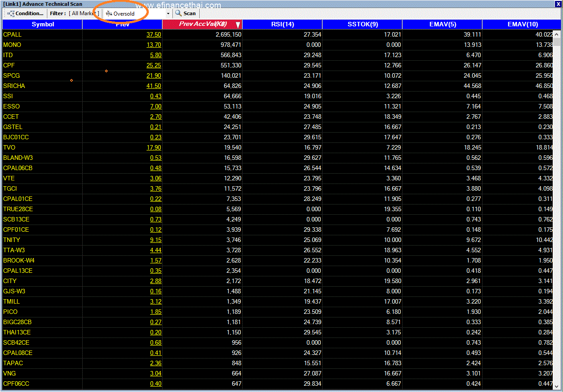Select the CITY symbol
The image size is (563, 392).
pyautogui.click(x=10, y=281)
